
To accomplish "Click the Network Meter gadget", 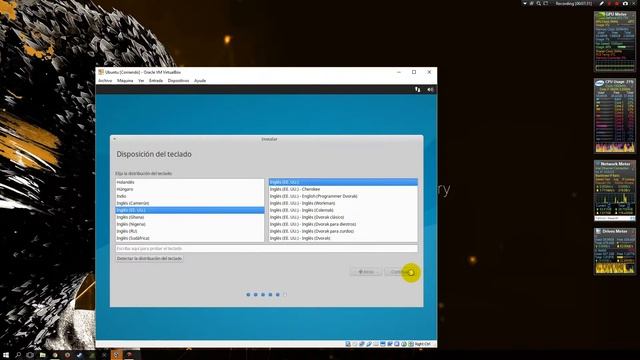I will click(x=615, y=191).
